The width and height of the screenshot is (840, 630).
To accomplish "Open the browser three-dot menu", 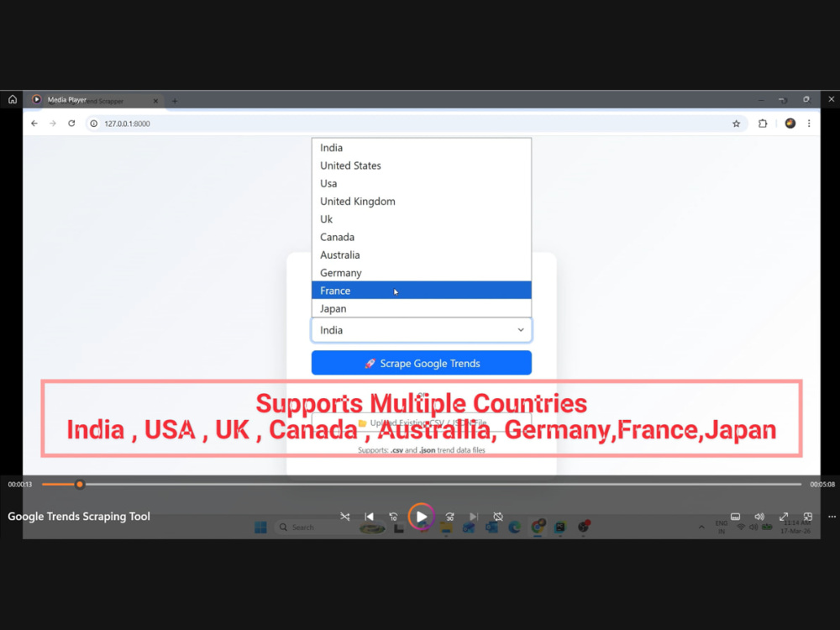I will pyautogui.click(x=809, y=123).
